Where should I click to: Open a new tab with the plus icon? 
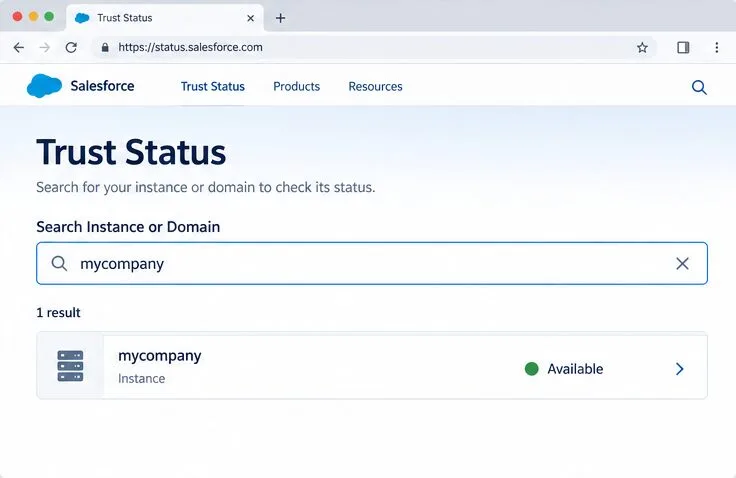[x=280, y=18]
